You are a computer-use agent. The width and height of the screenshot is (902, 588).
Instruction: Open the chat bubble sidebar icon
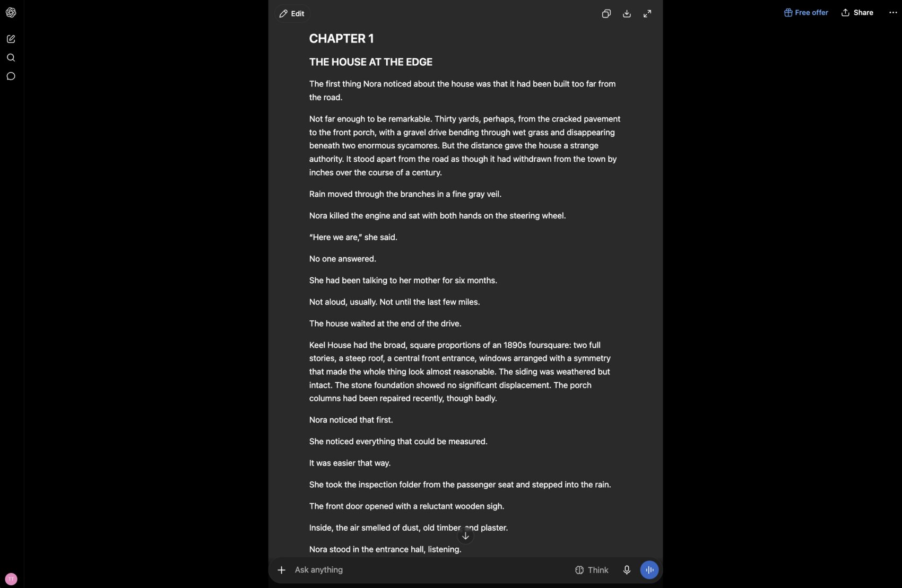click(x=11, y=76)
